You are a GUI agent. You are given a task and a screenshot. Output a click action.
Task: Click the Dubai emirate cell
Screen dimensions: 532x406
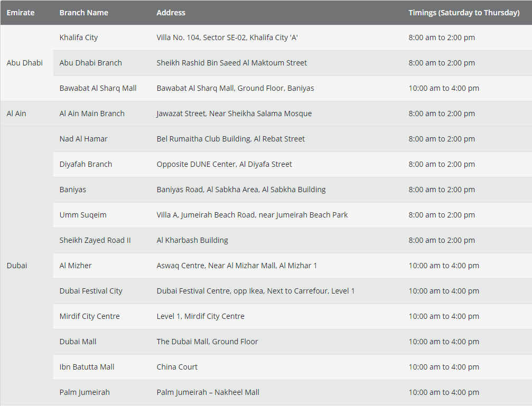tap(17, 266)
